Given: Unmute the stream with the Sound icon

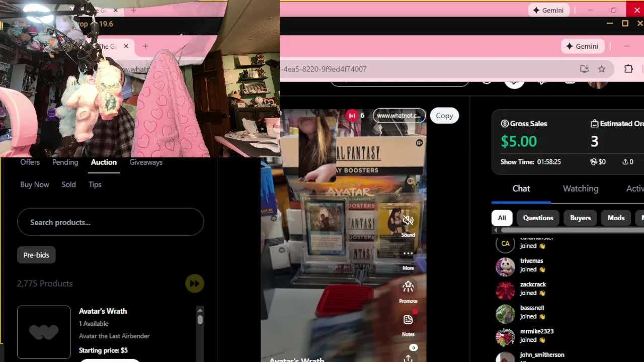Looking at the screenshot, I should click(x=408, y=221).
